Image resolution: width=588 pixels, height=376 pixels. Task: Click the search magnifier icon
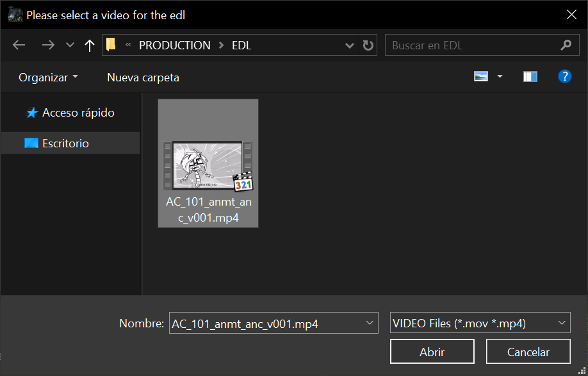[565, 45]
